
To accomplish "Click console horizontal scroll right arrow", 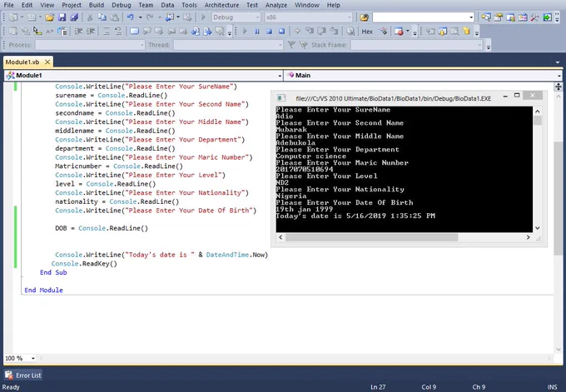I will coord(528,237).
